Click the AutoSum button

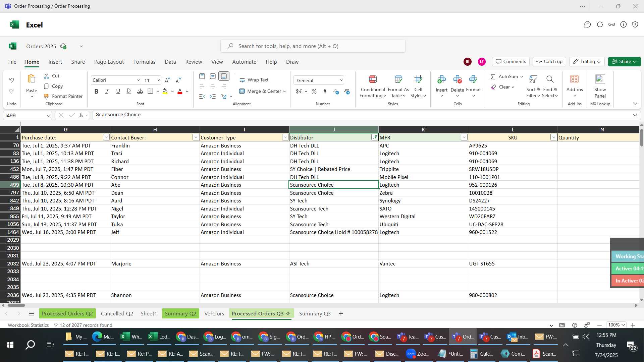(x=504, y=77)
